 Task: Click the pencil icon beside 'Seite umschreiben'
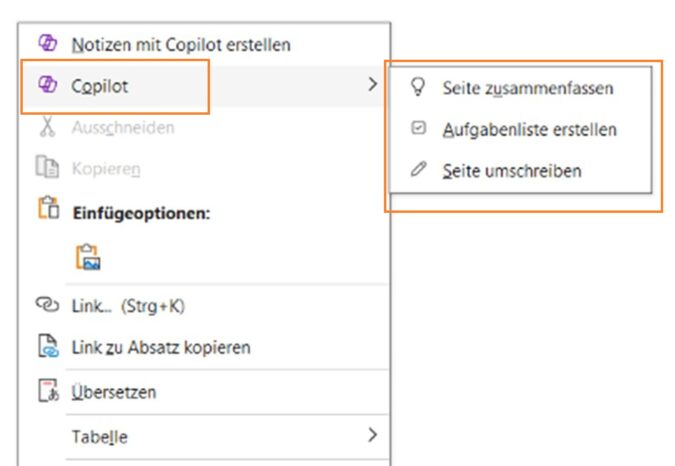click(418, 170)
